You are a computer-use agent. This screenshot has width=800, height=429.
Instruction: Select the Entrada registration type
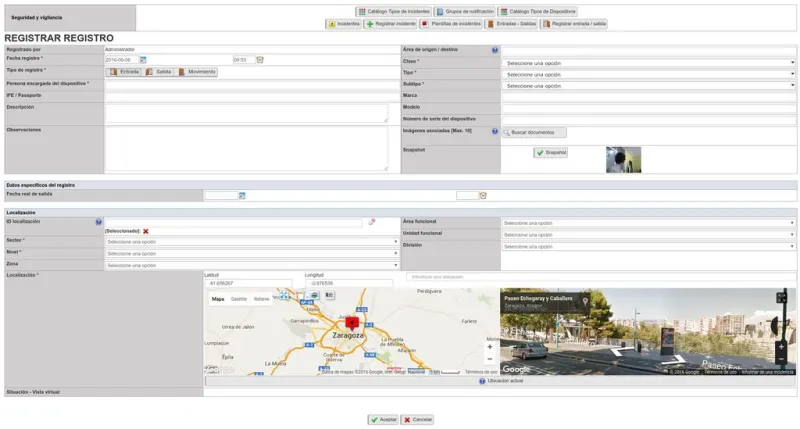pos(124,72)
